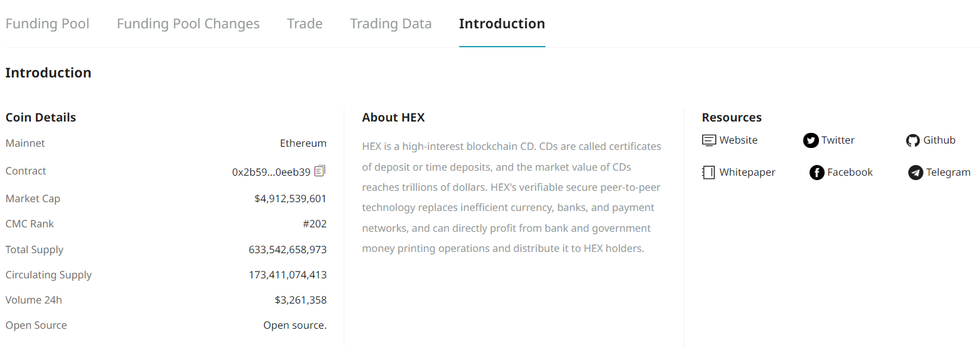The width and height of the screenshot is (980, 347).
Task: Open the Whitepaper link text
Action: point(747,173)
